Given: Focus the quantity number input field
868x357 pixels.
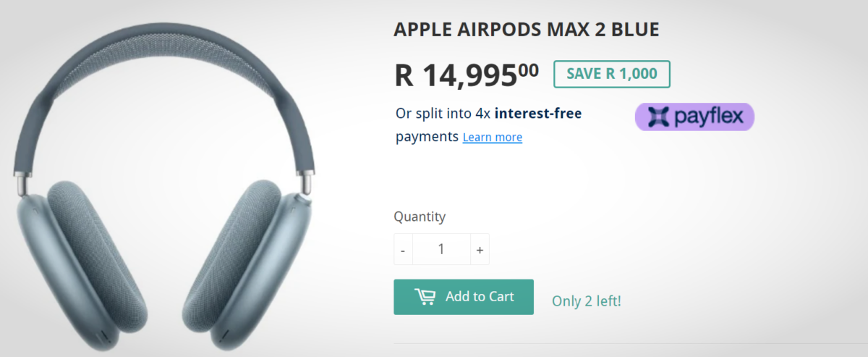Looking at the screenshot, I should (441, 250).
